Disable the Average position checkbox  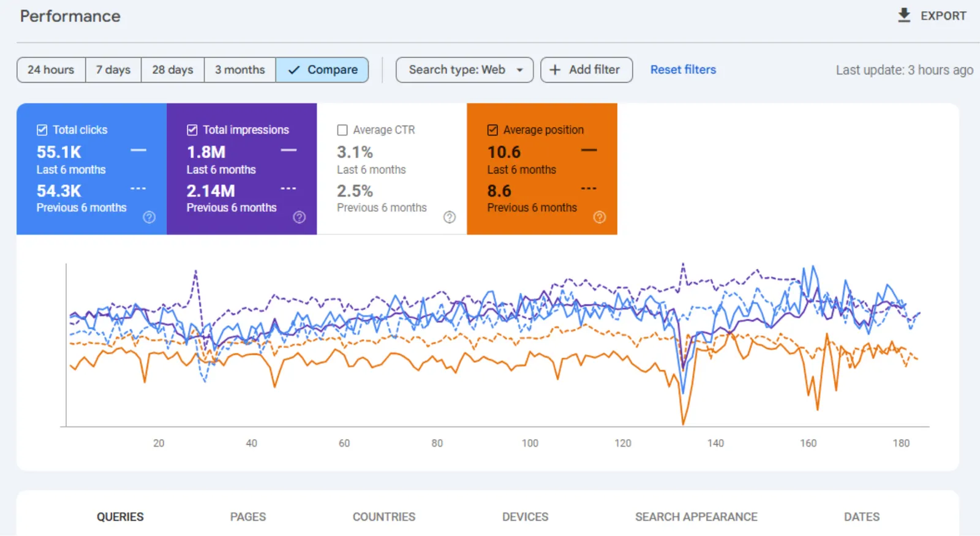click(x=492, y=130)
